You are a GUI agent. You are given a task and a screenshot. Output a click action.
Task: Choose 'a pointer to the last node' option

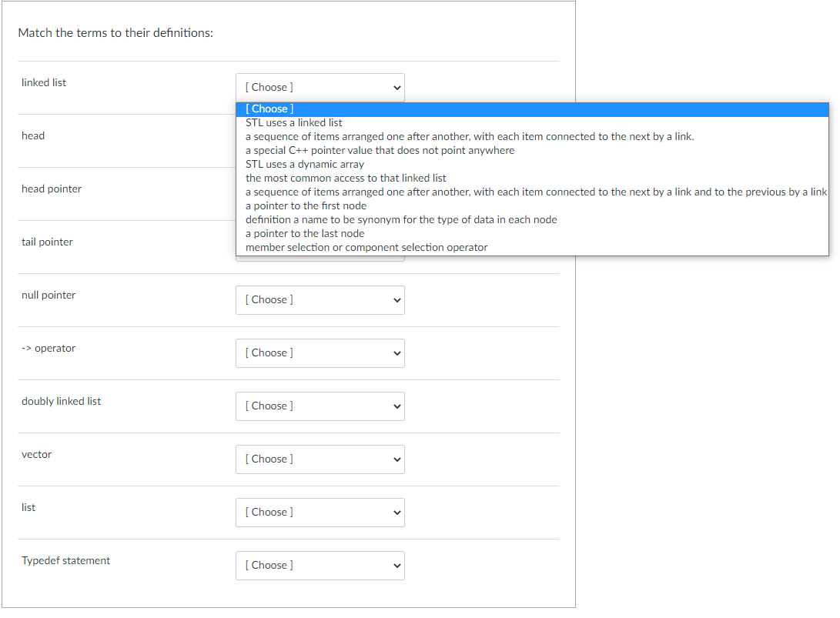pos(532,233)
